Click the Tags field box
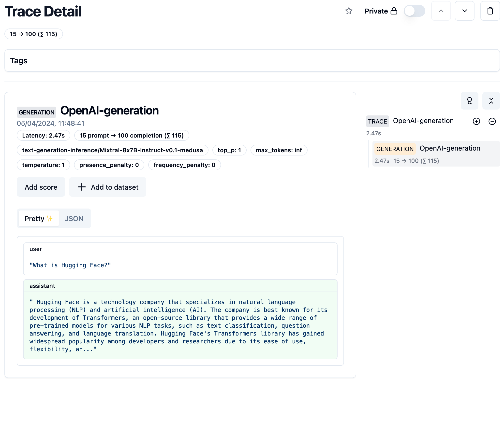Screen dimensions: 504x421 click(x=252, y=61)
